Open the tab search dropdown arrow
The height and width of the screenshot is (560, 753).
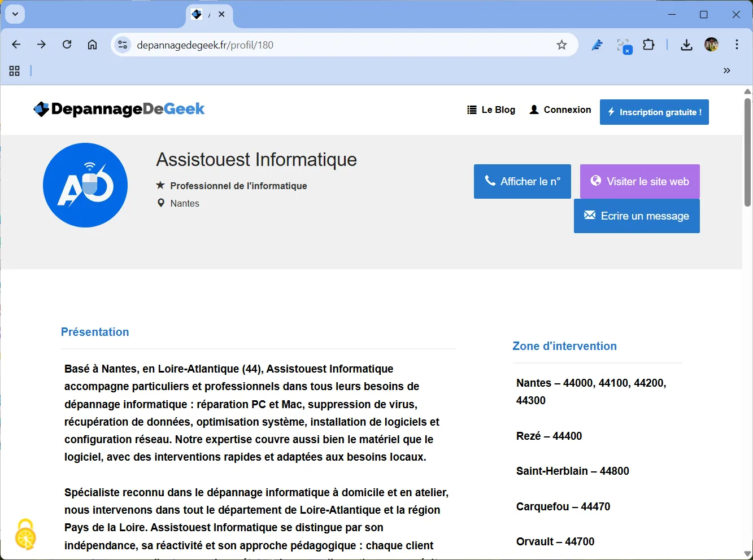click(15, 14)
